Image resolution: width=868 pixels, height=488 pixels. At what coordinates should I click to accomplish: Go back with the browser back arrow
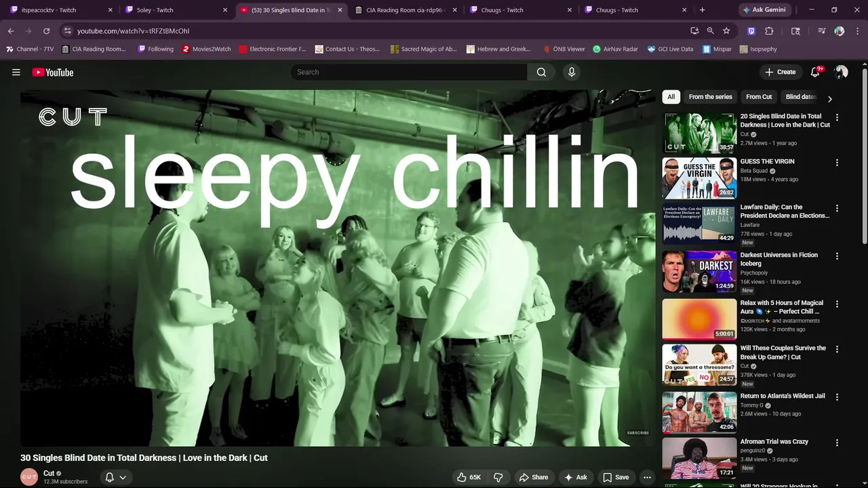pos(11,30)
